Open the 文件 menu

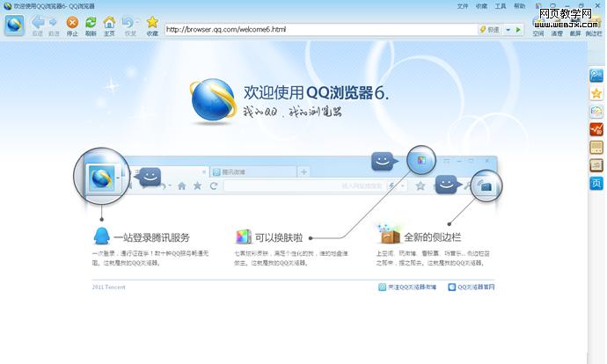coord(463,6)
